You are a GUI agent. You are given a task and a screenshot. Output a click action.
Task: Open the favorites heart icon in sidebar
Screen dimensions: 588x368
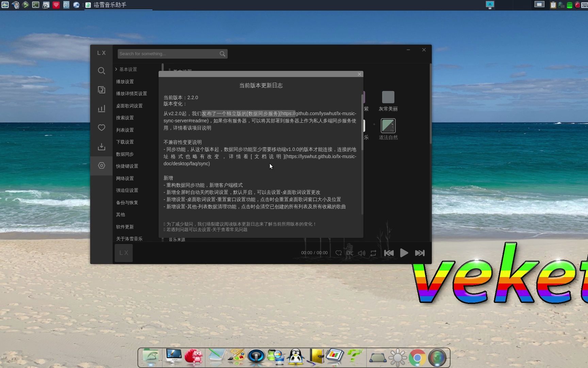(x=101, y=127)
